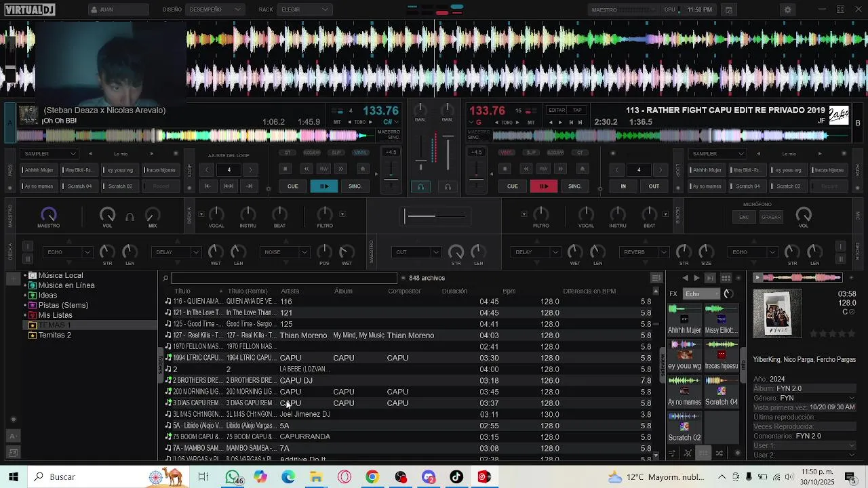Image resolution: width=868 pixels, height=488 pixels.
Task: Open the browser list options icon
Action: (656, 278)
